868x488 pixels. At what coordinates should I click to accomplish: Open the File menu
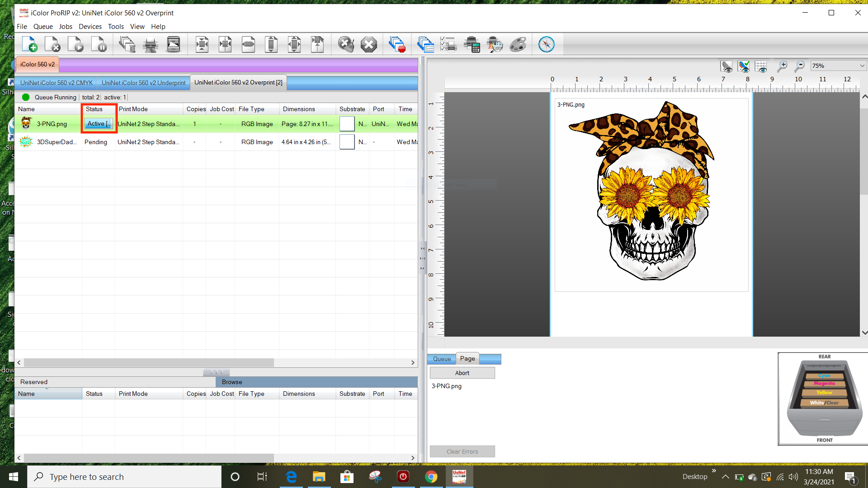pos(22,27)
